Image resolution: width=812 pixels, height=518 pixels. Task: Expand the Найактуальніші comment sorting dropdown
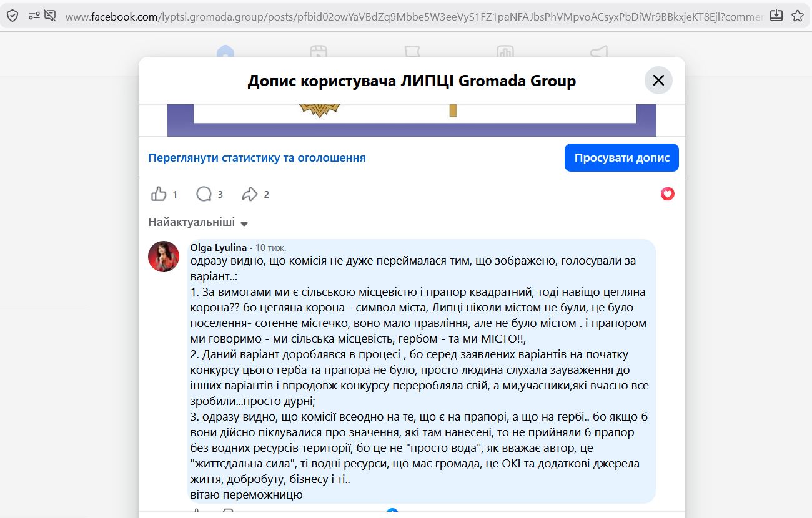tap(198, 222)
